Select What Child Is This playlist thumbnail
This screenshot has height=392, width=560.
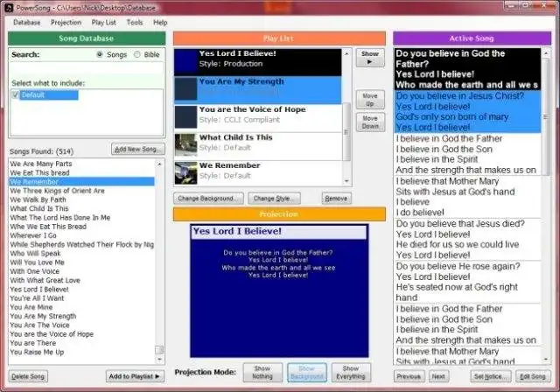coord(185,145)
